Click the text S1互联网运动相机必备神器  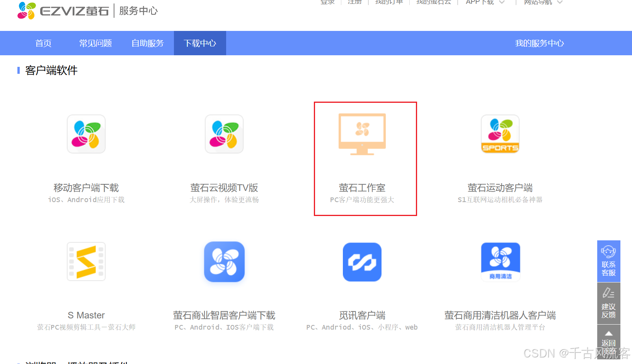(x=500, y=200)
